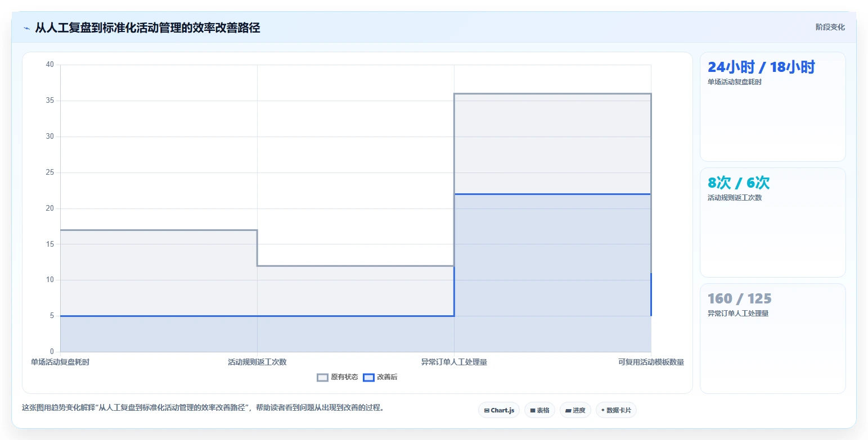Select the Chart.js tag button

pos(499,410)
